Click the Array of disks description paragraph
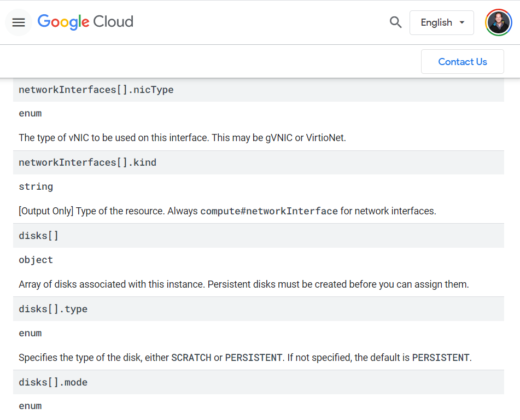Image resolution: width=520 pixels, height=420 pixels. 244,284
